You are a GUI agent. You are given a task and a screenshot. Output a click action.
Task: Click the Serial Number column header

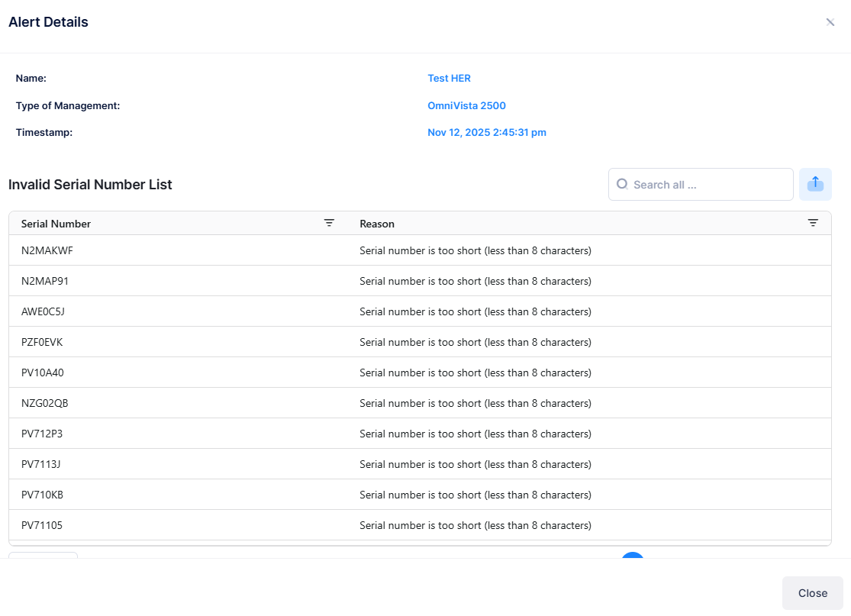(x=56, y=224)
